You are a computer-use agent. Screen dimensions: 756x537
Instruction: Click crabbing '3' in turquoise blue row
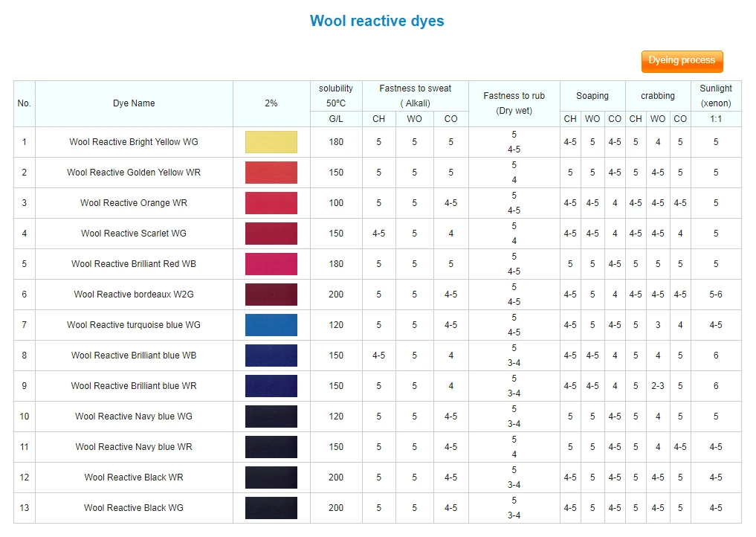658,325
